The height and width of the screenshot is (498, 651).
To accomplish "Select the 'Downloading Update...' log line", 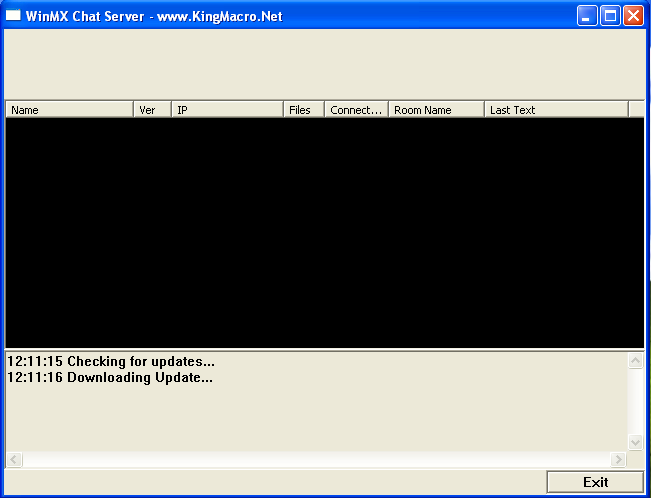I will pos(110,378).
